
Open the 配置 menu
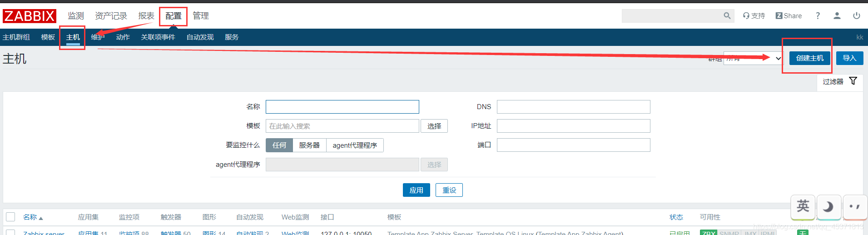coord(173,16)
